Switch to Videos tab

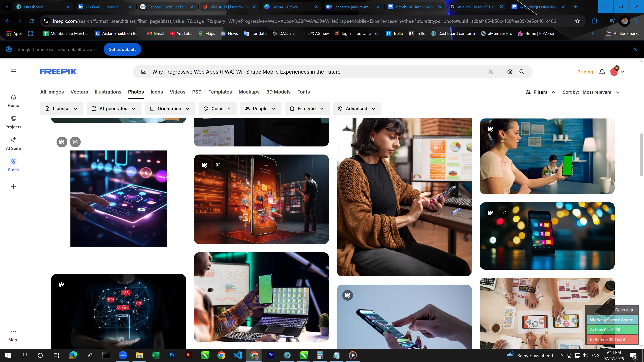coord(177,92)
